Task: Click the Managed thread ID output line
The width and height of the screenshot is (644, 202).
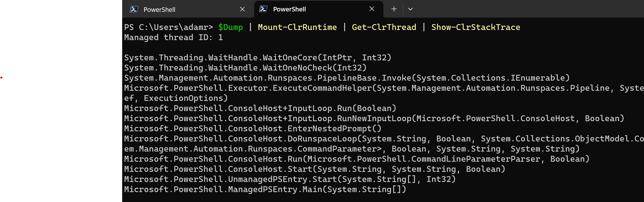Action: [173, 37]
